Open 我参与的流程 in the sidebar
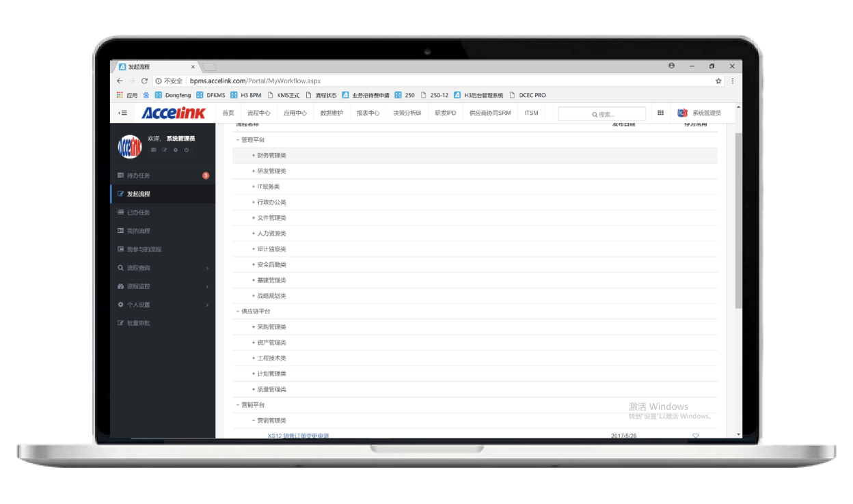 163,249
